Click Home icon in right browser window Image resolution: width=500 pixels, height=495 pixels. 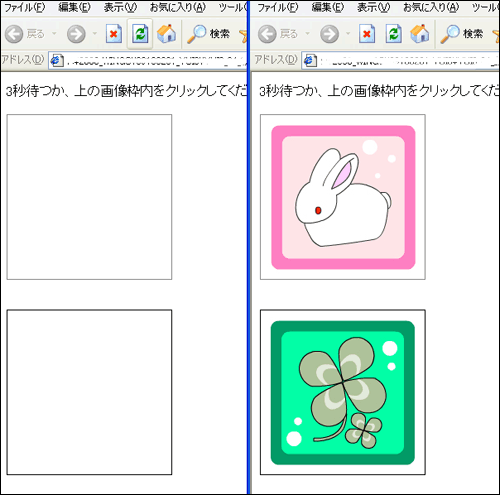click(420, 34)
